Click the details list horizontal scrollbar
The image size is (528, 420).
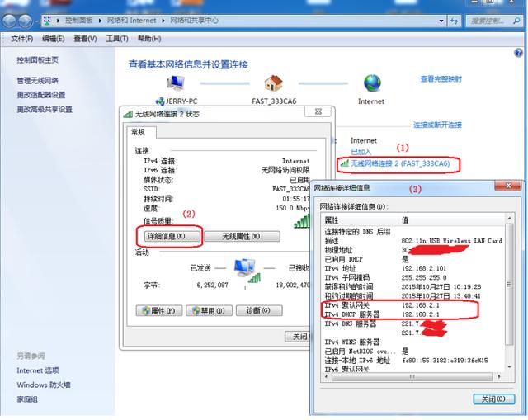[412, 376]
